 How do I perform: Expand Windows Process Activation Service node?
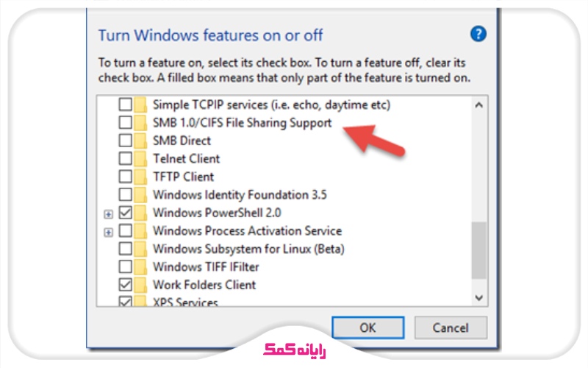(109, 231)
